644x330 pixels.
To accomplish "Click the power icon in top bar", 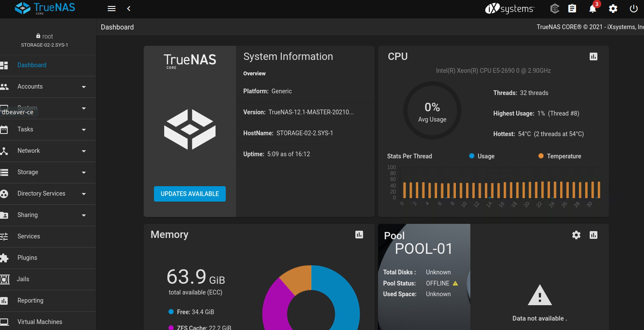I will pyautogui.click(x=634, y=9).
